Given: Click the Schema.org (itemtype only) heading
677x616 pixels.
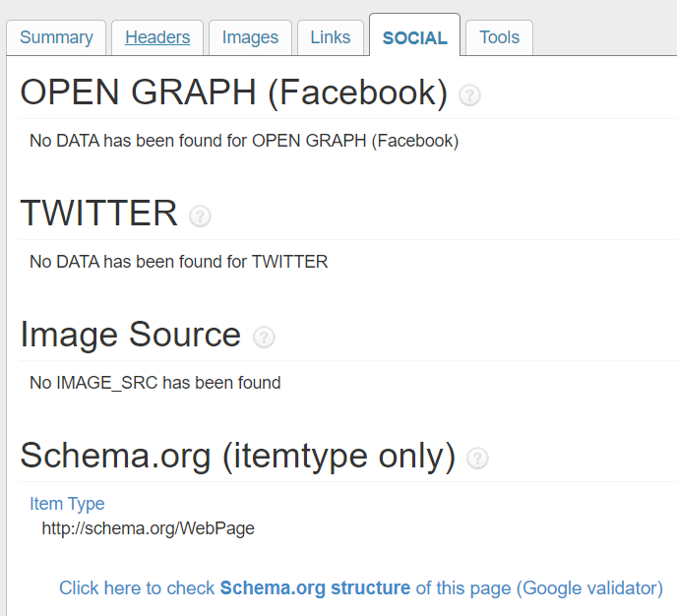Looking at the screenshot, I should point(238,456).
